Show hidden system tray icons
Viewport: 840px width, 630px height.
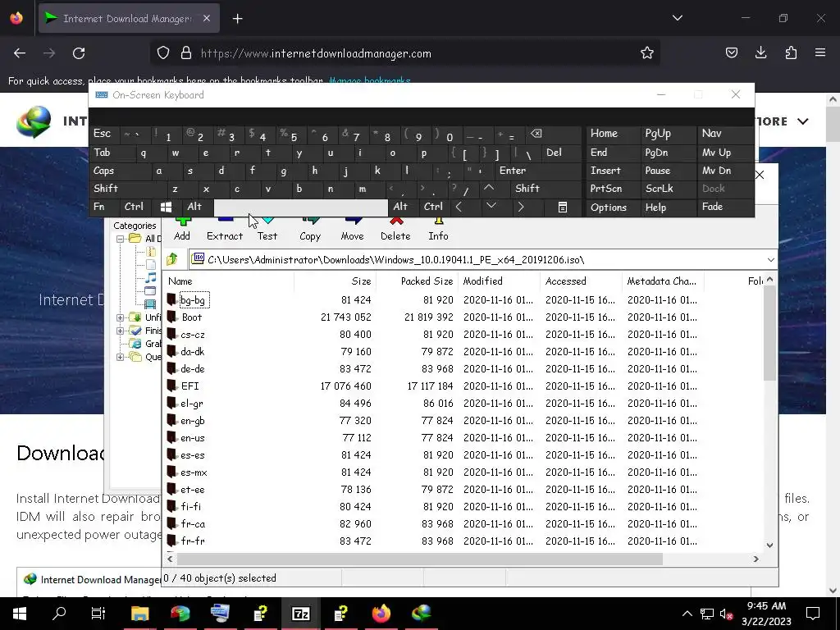coord(687,614)
